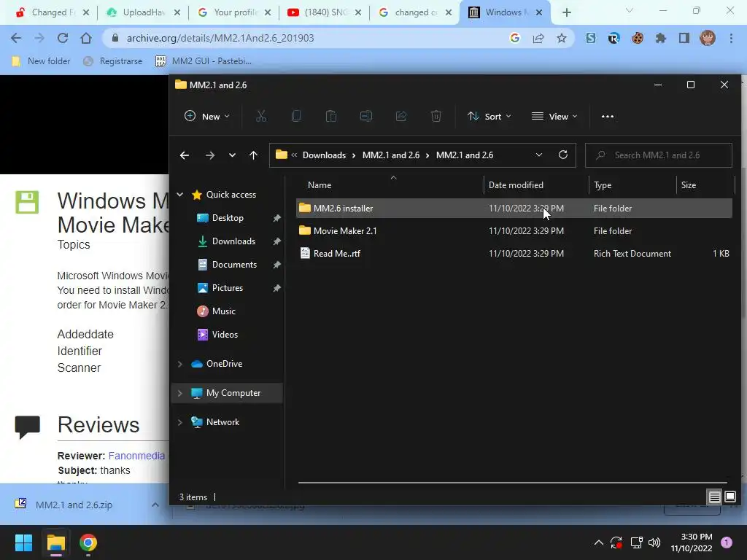Expand the Network tree node
Image resolution: width=747 pixels, height=560 pixels.
point(180,422)
